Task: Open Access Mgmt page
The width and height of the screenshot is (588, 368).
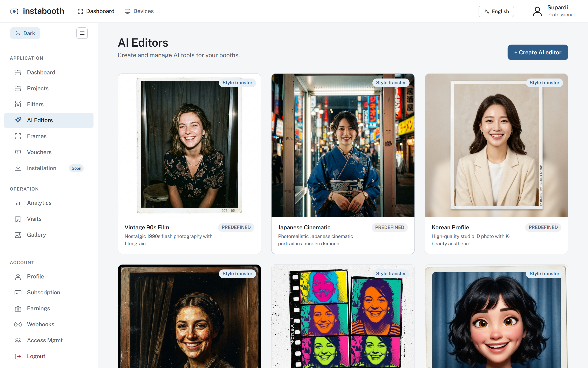Action: tap(49, 340)
